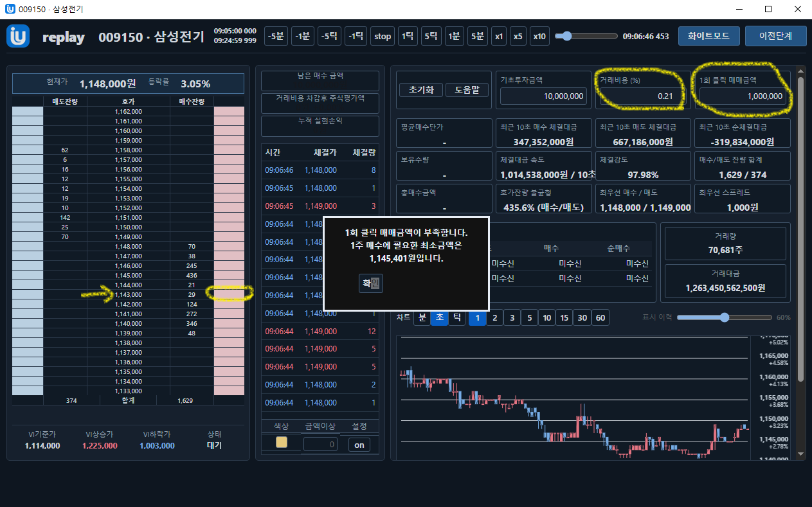Click the 1,148,000 bid price row
Image resolution: width=812 pixels, height=507 pixels.
pyautogui.click(x=129, y=246)
